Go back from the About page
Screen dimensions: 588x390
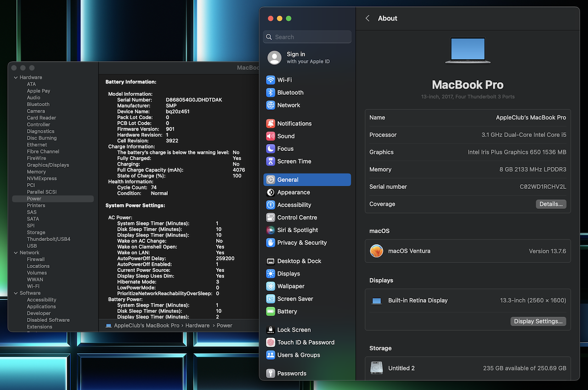[x=367, y=18]
